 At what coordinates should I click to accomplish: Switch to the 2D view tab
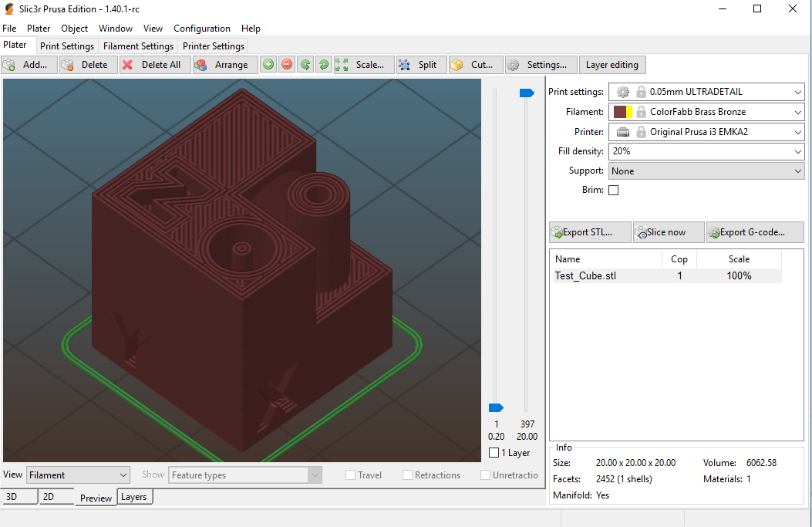tap(56, 496)
